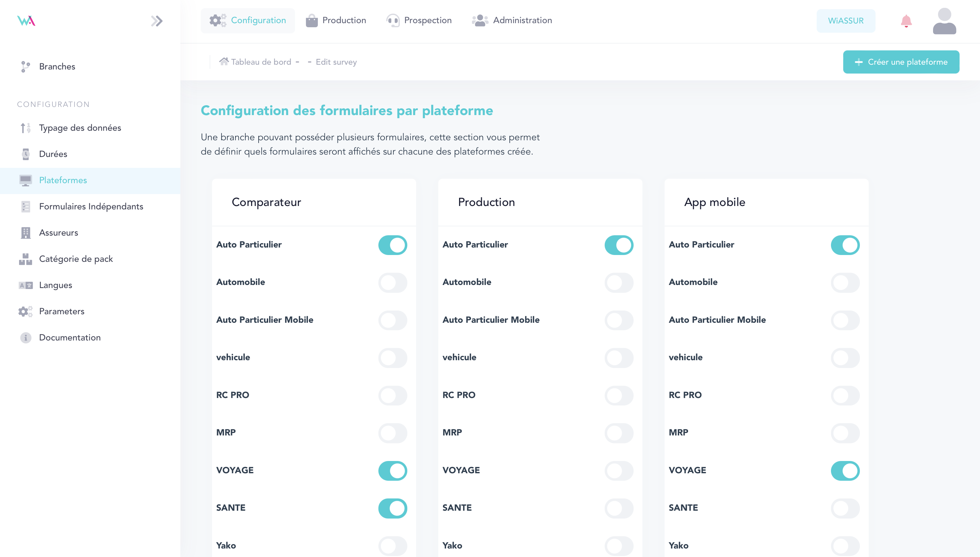Open the WiASSUR selector

846,21
